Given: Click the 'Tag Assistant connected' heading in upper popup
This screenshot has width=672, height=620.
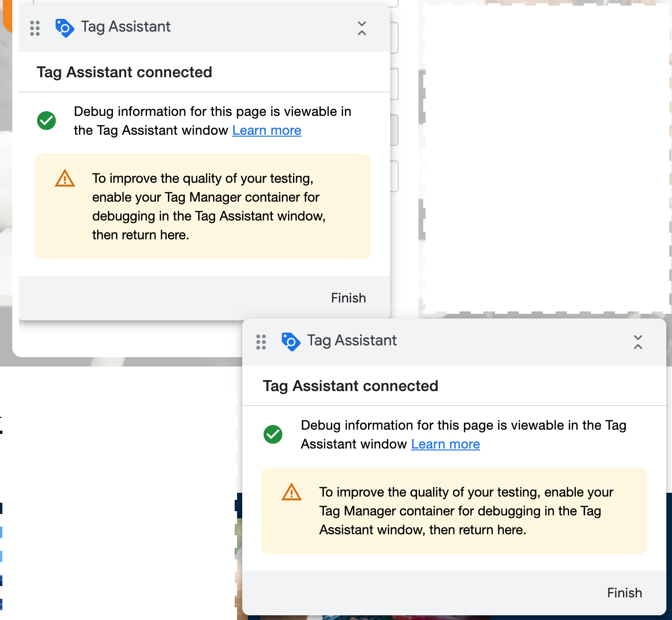Looking at the screenshot, I should click(x=124, y=72).
